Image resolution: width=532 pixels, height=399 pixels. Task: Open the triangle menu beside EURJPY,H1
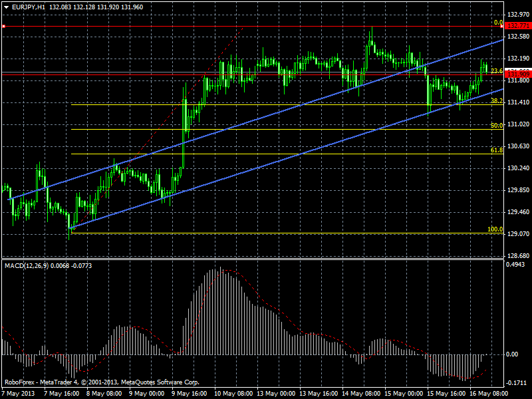tap(6, 7)
